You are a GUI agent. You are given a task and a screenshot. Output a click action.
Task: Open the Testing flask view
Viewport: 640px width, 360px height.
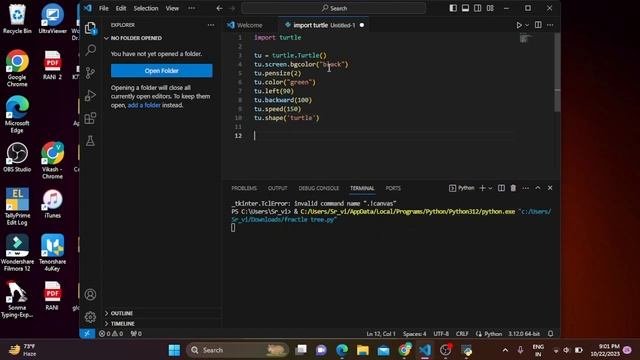[90, 141]
